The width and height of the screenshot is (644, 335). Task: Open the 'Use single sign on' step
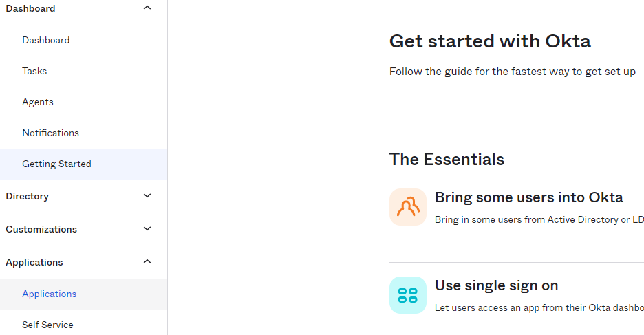pyautogui.click(x=496, y=285)
